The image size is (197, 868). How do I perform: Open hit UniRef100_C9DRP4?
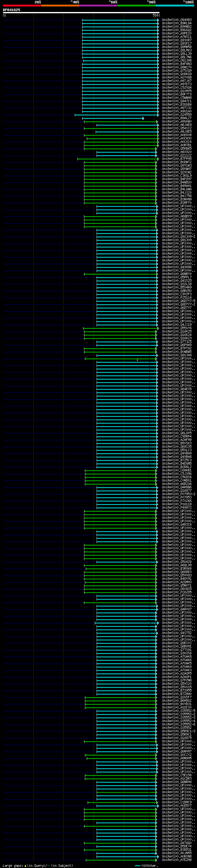point(177,436)
